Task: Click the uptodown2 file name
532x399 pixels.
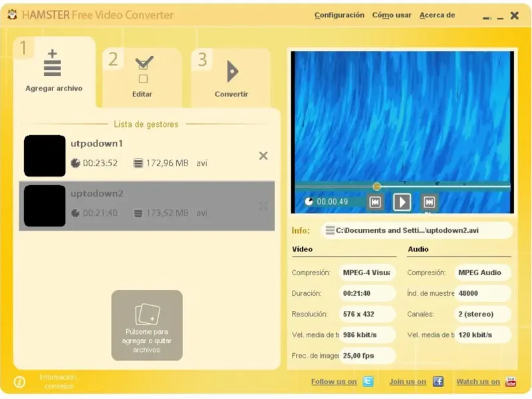Action: [x=96, y=194]
